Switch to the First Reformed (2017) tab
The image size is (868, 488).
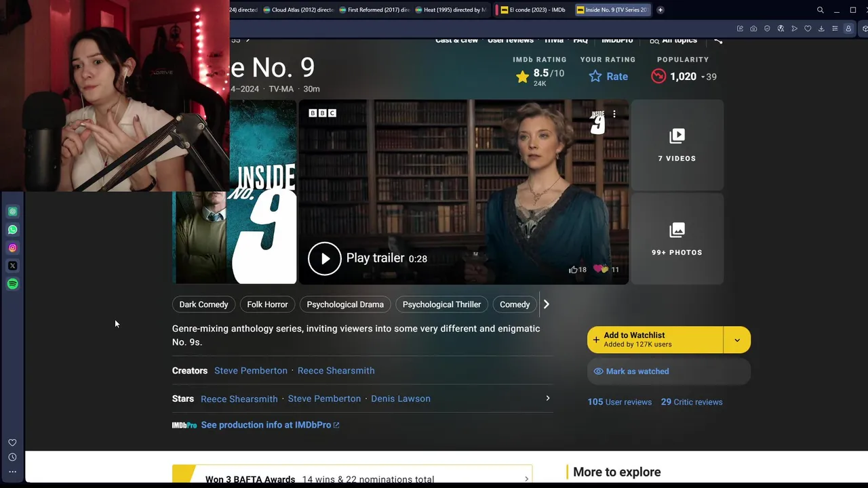(x=374, y=9)
